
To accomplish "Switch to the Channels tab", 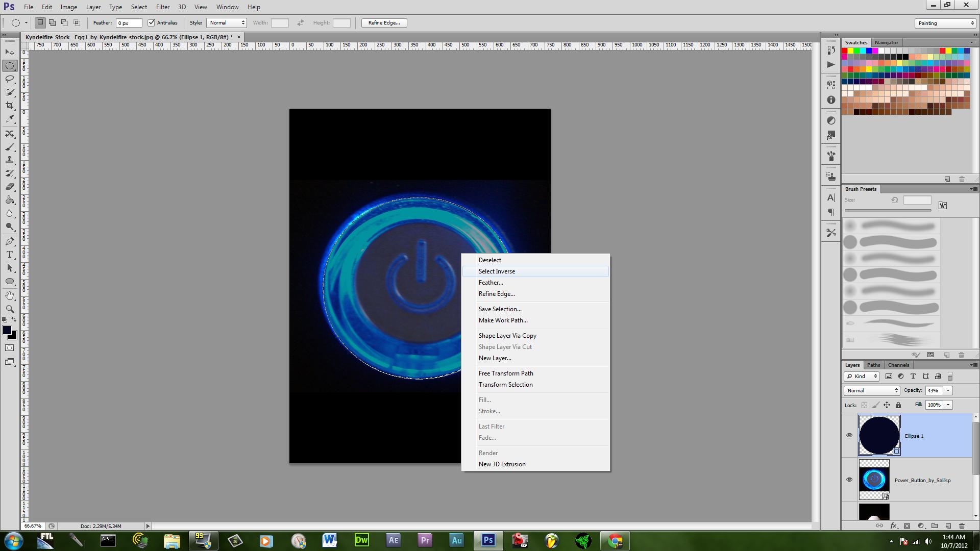I will (898, 365).
